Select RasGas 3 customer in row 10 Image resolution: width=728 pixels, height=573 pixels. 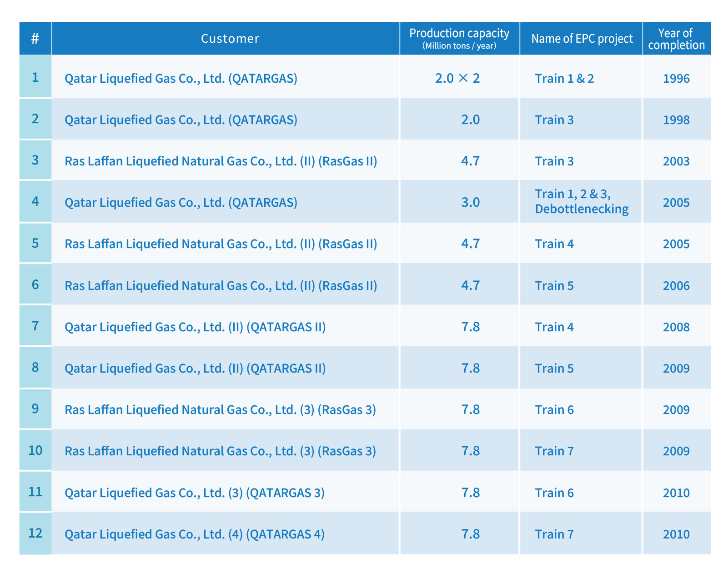click(220, 451)
